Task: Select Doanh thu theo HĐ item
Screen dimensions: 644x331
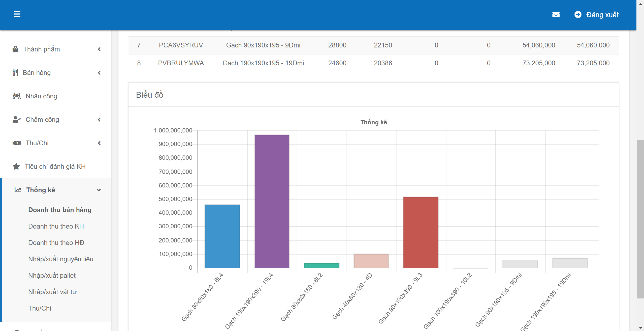Action: pos(56,243)
